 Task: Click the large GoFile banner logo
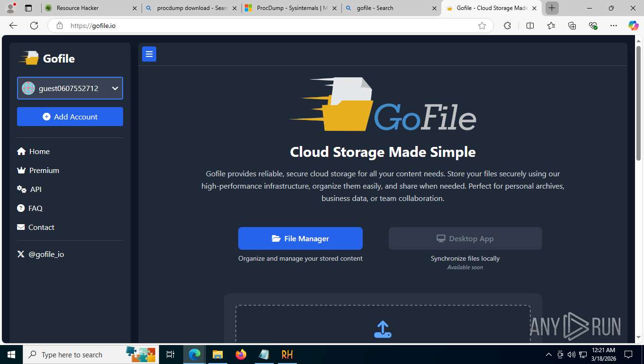(x=383, y=104)
